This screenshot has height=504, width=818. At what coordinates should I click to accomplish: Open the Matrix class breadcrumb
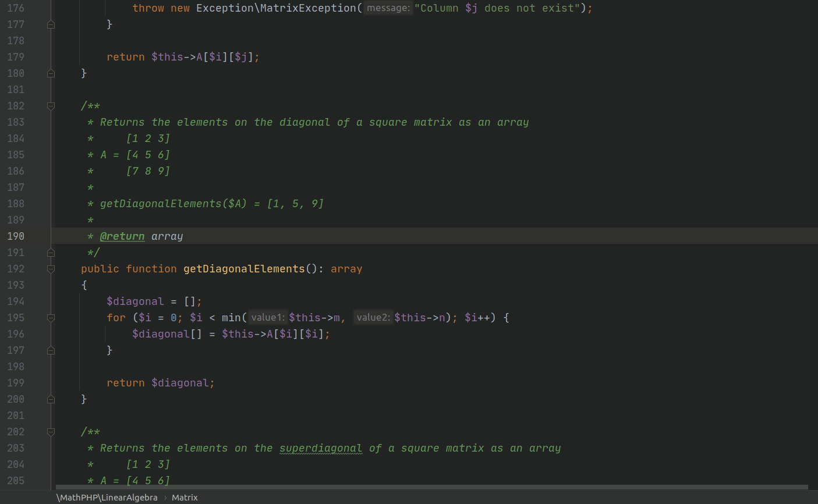pyautogui.click(x=185, y=498)
